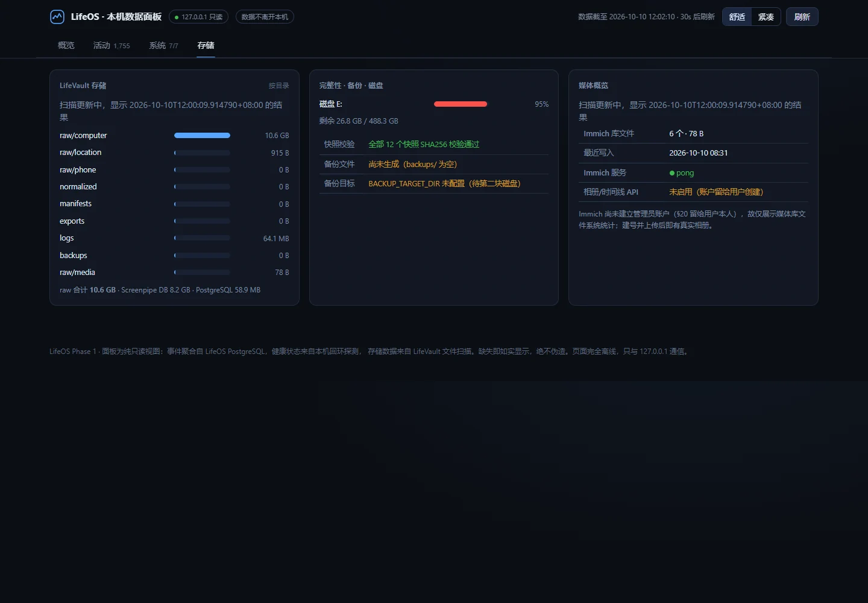The height and width of the screenshot is (603, 868).
Task: Click the raw/phone row label
Action: tap(78, 170)
